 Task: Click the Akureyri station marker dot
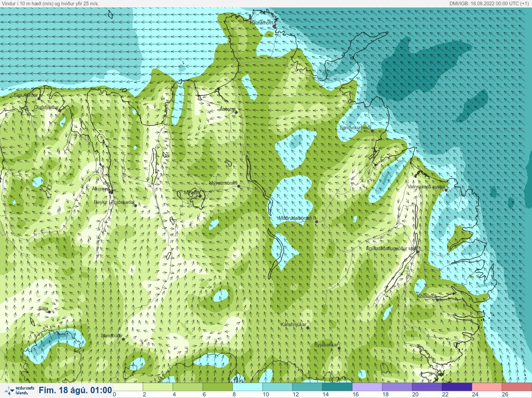pos(111,192)
